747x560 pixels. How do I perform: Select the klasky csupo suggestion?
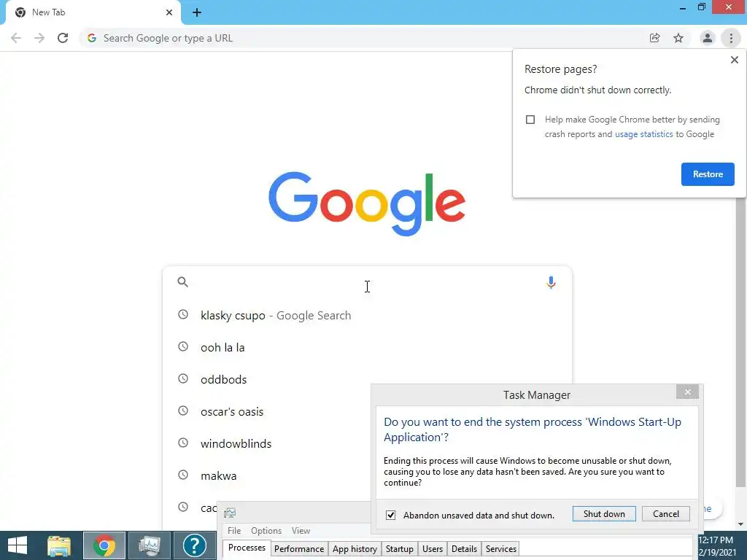(367, 315)
